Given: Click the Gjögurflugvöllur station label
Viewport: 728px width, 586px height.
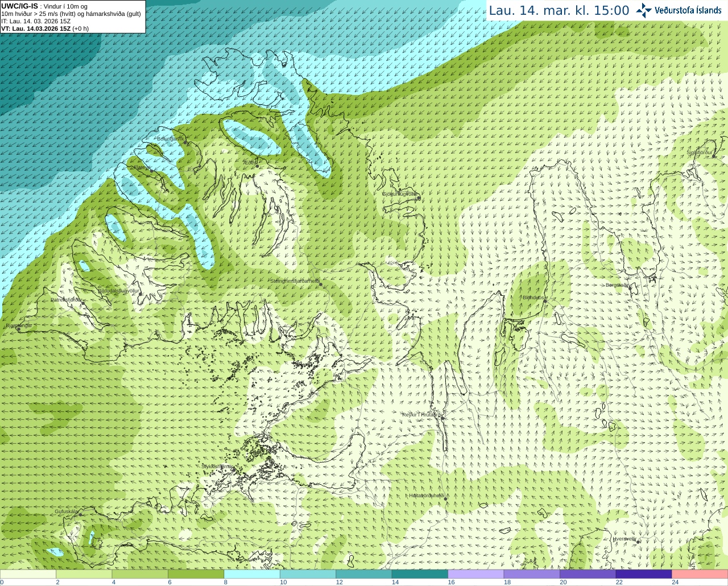Looking at the screenshot, I should [x=399, y=194].
